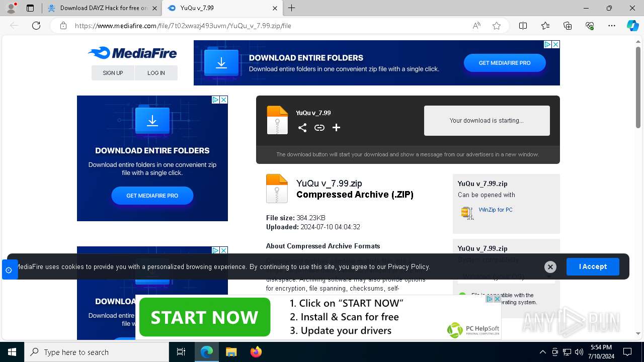644x362 pixels.
Task: Open the cookie settings gear icon
Action: [9, 270]
